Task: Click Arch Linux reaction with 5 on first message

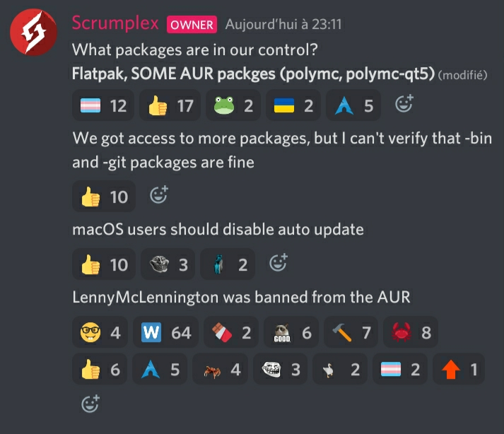Action: point(353,105)
